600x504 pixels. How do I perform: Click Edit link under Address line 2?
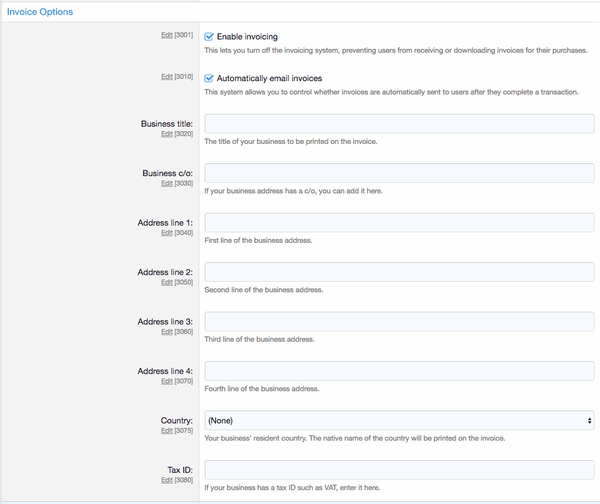pos(167,282)
